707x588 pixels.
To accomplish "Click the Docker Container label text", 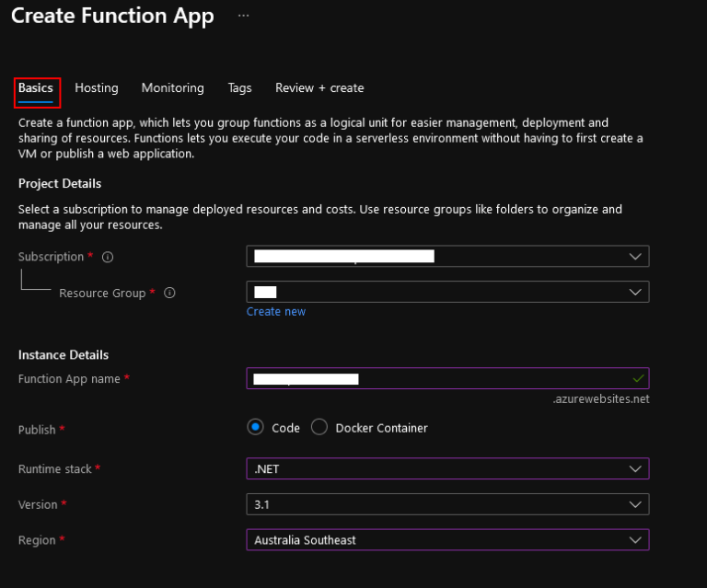I will coord(381,428).
